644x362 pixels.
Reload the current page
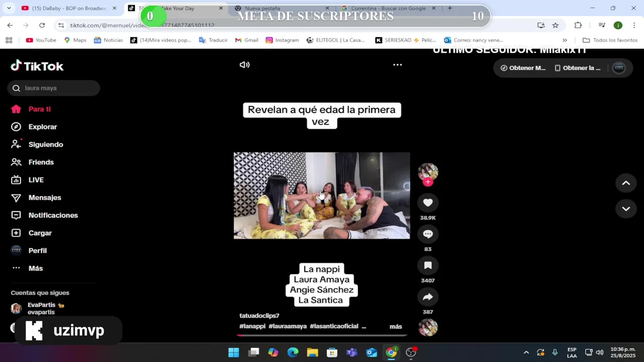[x=42, y=25]
